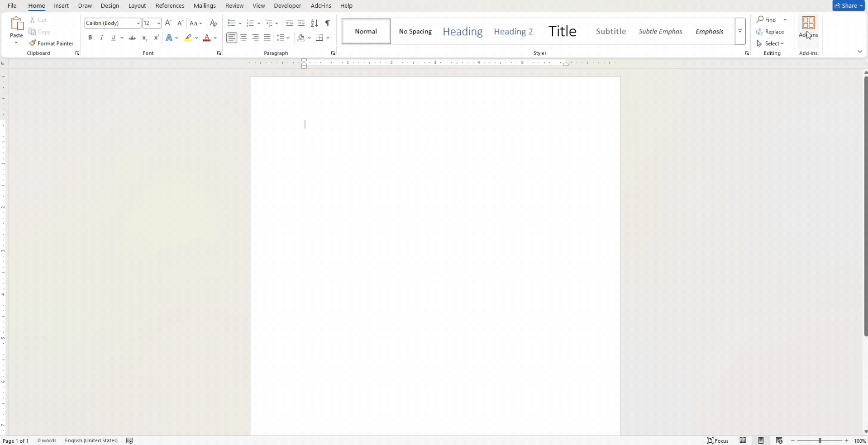
Task: Toggle Focus mode in status bar
Action: (718, 441)
